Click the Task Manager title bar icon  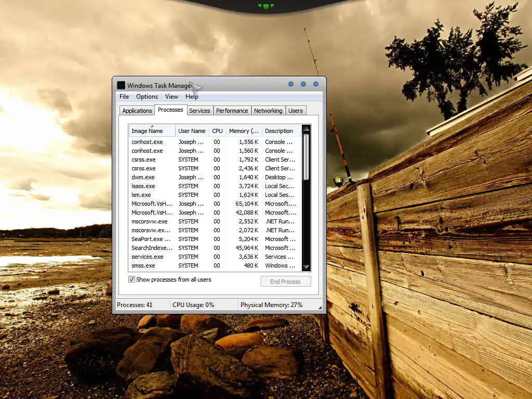tap(121, 85)
